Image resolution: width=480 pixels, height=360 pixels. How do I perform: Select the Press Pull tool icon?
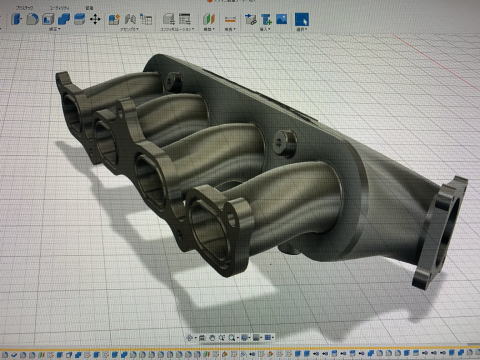[17, 19]
